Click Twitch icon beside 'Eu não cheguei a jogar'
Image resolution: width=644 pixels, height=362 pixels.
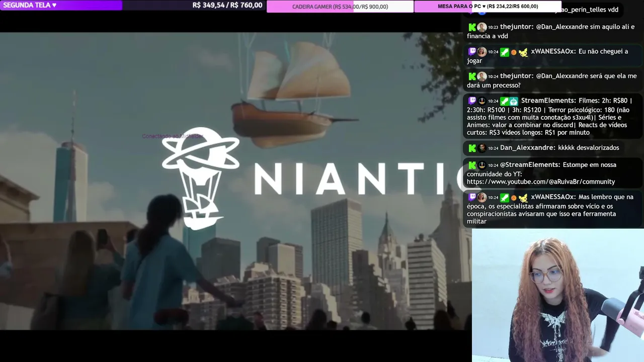pos(472,52)
